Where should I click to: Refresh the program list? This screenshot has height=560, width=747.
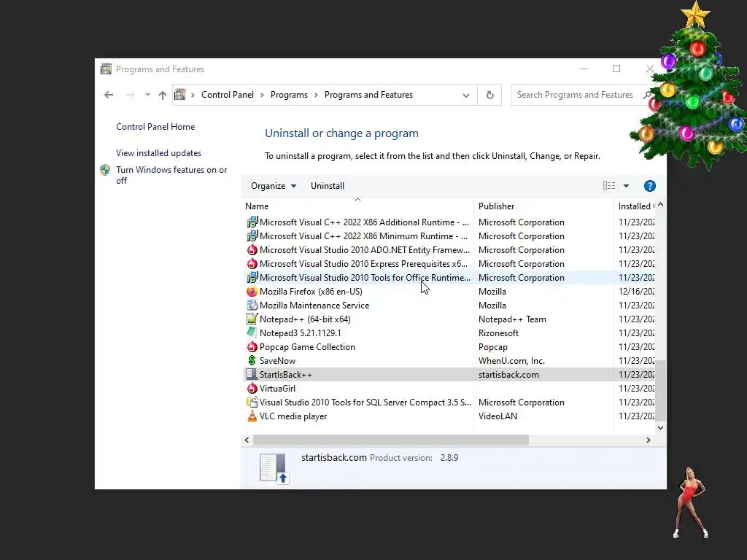point(489,95)
